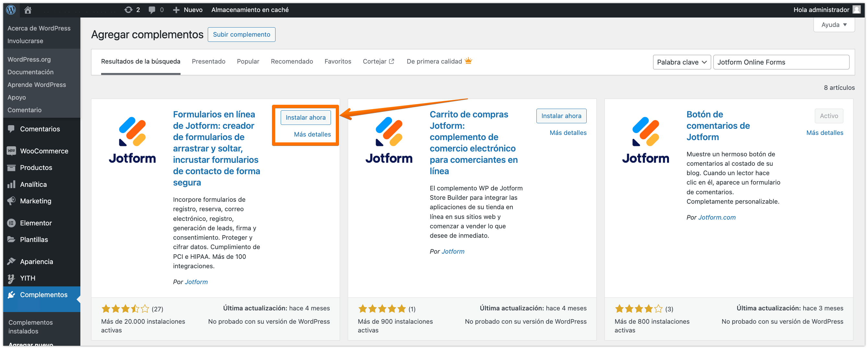Screen dimensions: 868x349
Task: Open the Apoyo menu item
Action: tap(17, 97)
